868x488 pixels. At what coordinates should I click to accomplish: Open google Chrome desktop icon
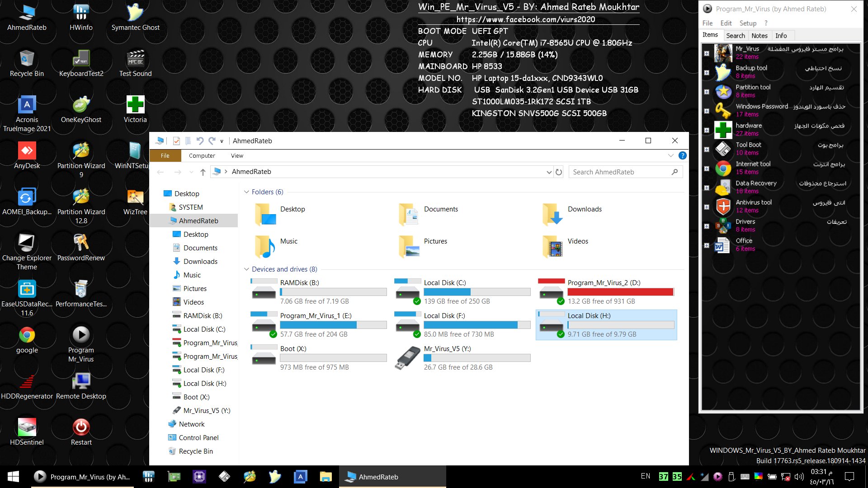tap(27, 340)
